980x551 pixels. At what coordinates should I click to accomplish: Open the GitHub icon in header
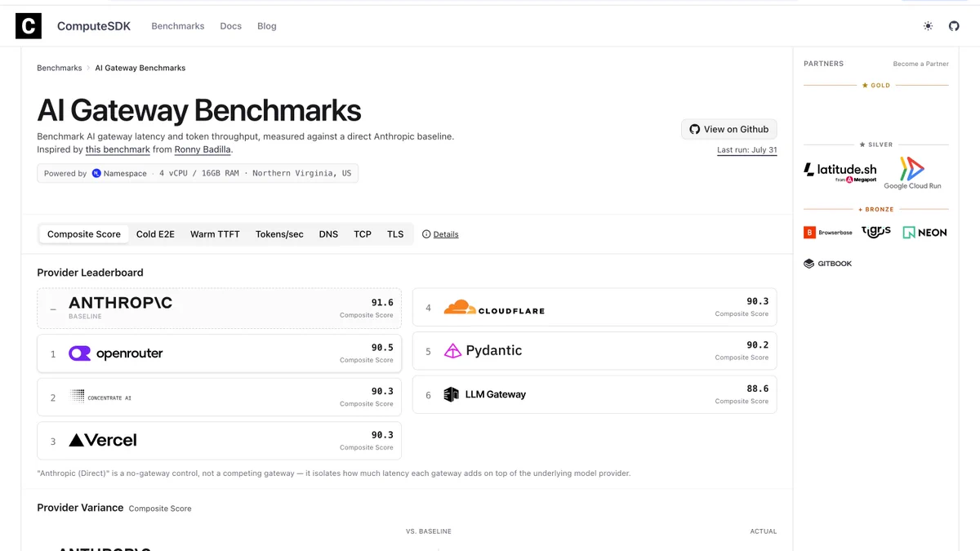(954, 26)
